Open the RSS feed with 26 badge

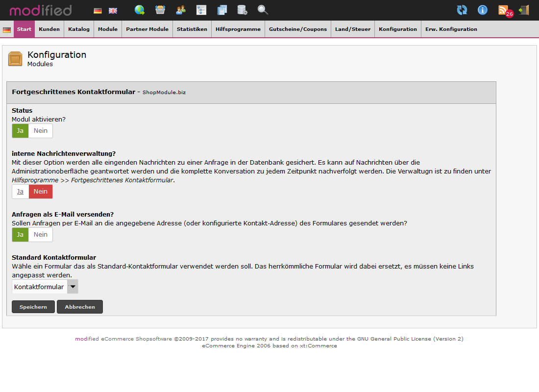[504, 10]
